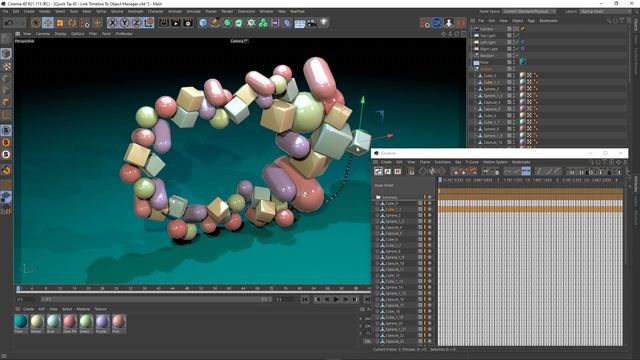The image size is (640, 360).
Task: Select the Live Selection tool
Action: pyautogui.click(x=36, y=23)
